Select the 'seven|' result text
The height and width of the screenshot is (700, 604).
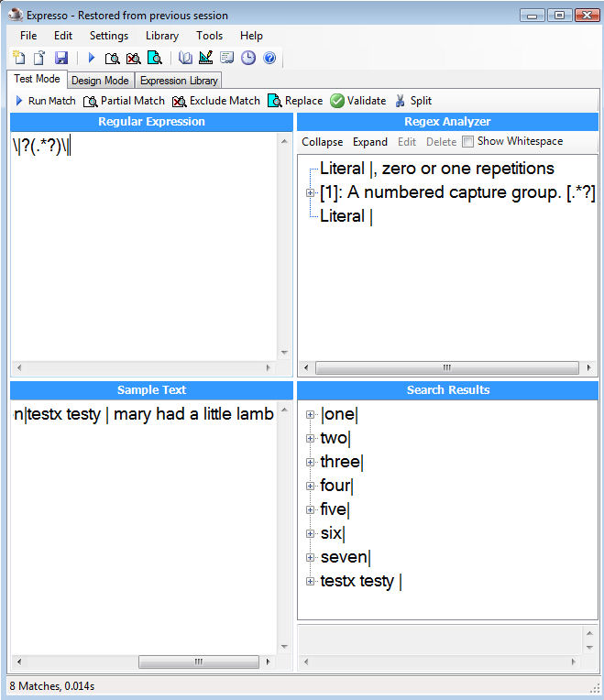coord(346,557)
